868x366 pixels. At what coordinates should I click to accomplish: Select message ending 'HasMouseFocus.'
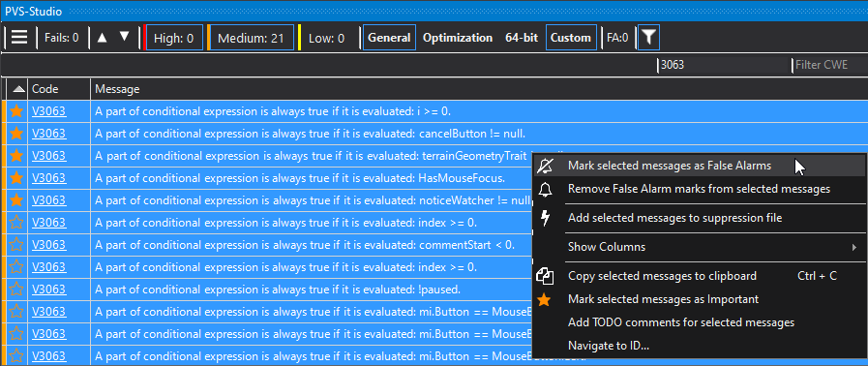[300, 178]
